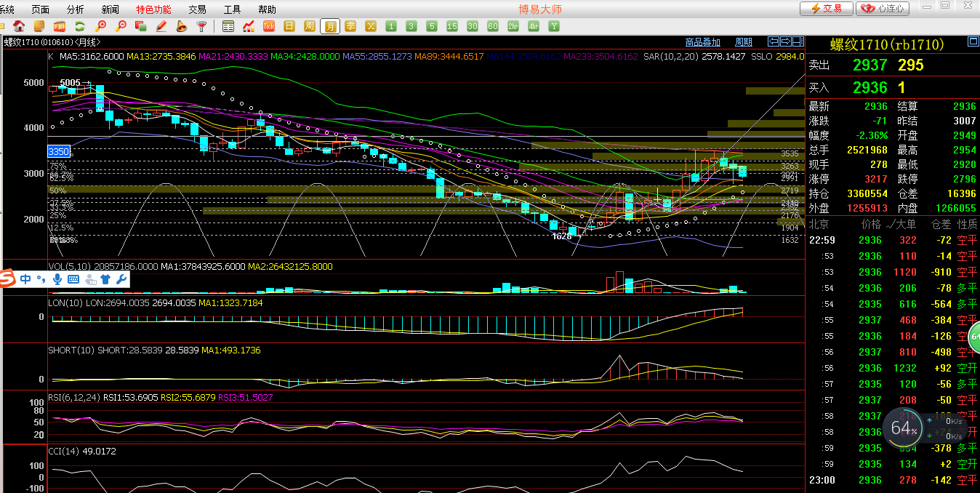Image resolution: width=980 pixels, height=493 pixels.
Task: Go to next contract with right arrow
Action: 786,41
